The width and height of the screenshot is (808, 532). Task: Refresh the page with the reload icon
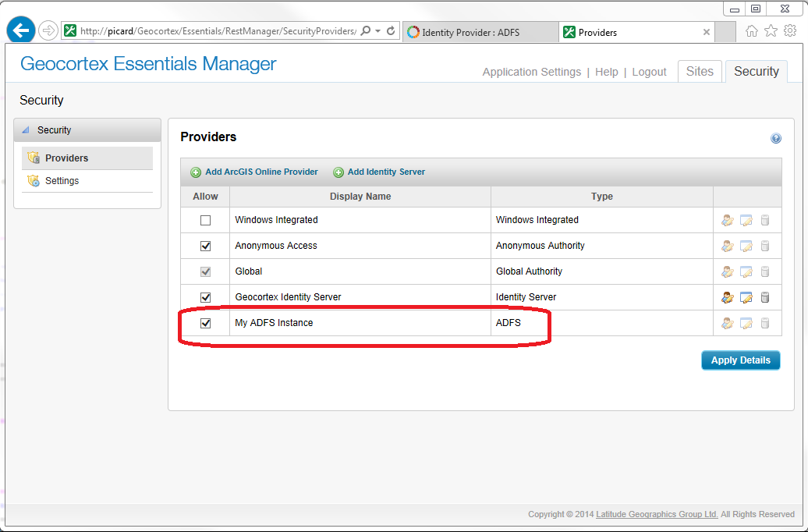[391, 31]
